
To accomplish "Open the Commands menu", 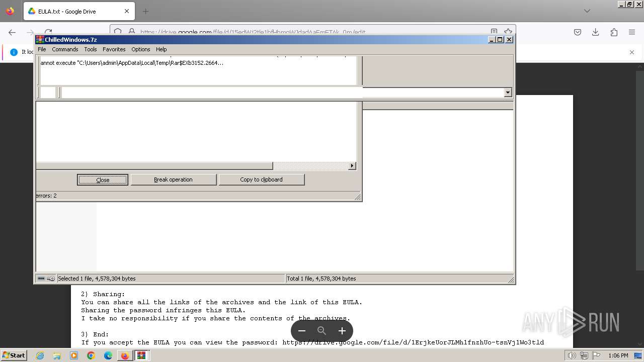I will tap(65, 49).
